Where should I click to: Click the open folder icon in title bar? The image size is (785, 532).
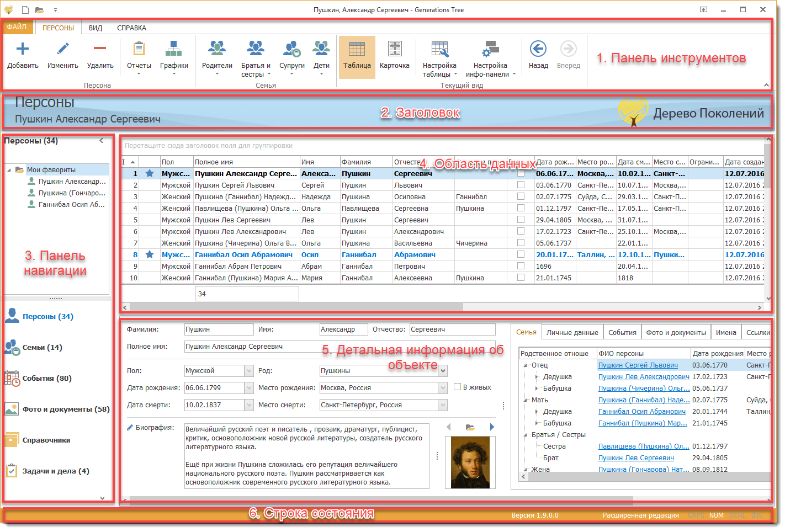click(x=39, y=10)
